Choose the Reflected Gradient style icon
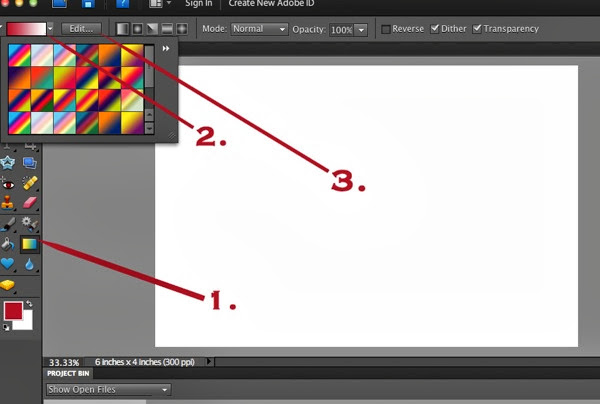 point(167,29)
